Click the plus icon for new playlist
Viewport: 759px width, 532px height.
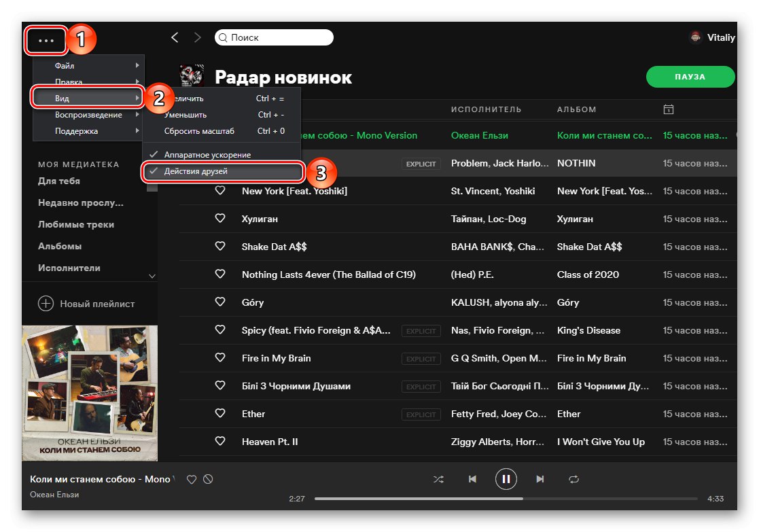click(46, 304)
